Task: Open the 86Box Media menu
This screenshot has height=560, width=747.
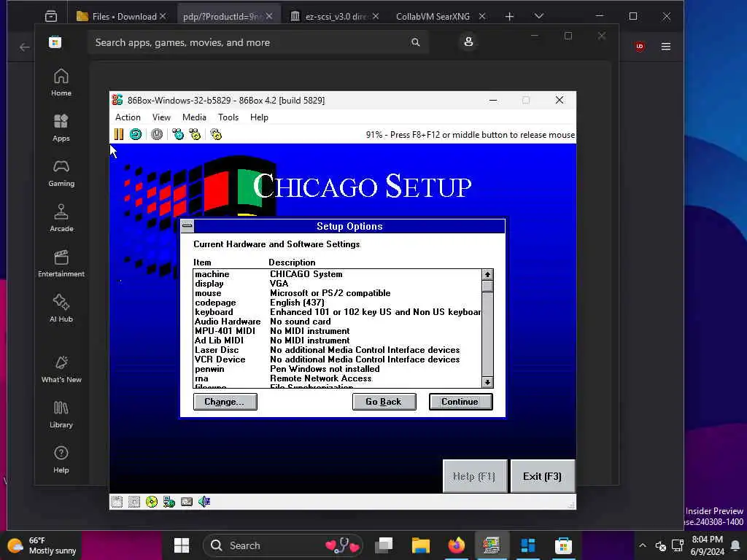Action: (194, 117)
